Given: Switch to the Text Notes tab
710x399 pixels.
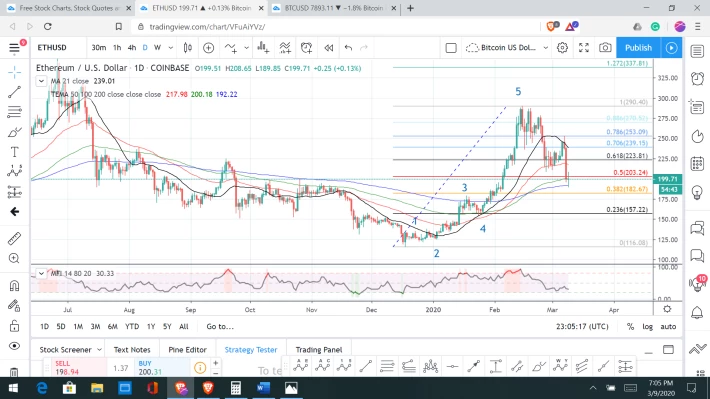Looking at the screenshot, I should point(132,350).
